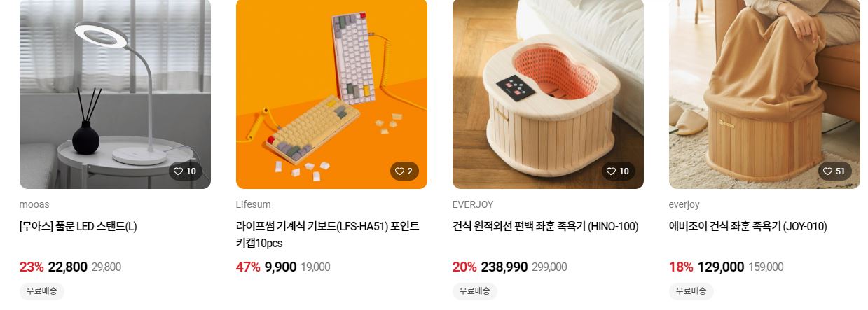
Task: Open '[무아스] 풀문 LED 스탠드(L)' title
Action: [x=78, y=227]
